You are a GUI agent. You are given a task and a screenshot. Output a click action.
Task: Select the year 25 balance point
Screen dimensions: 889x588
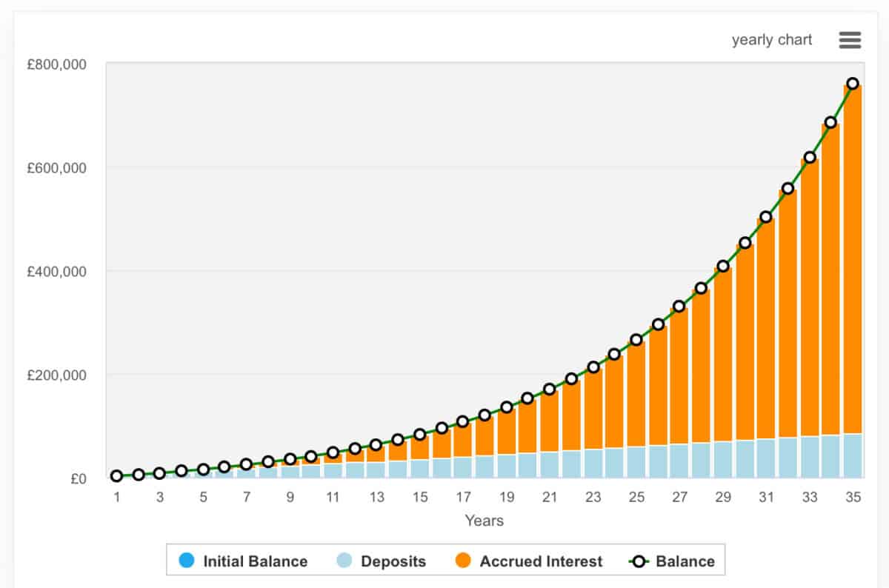pos(636,340)
